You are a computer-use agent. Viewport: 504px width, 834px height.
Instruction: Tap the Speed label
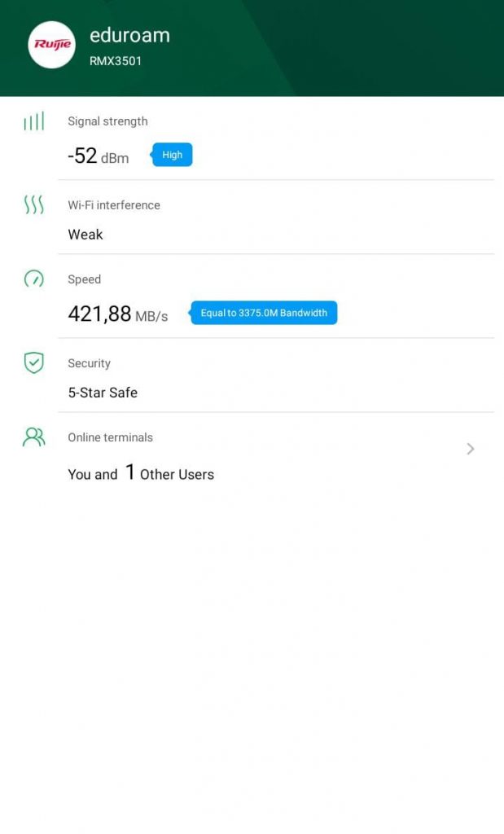coord(84,279)
